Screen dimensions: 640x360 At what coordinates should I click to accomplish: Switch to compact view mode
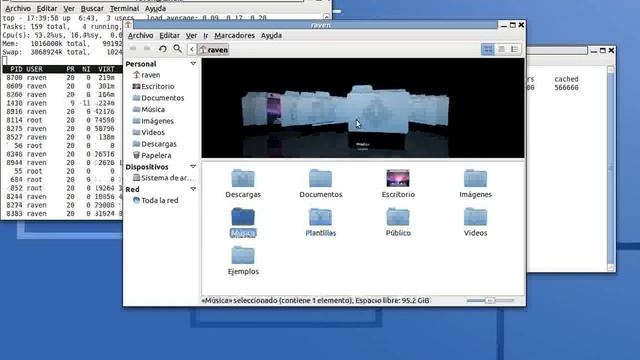514,49
